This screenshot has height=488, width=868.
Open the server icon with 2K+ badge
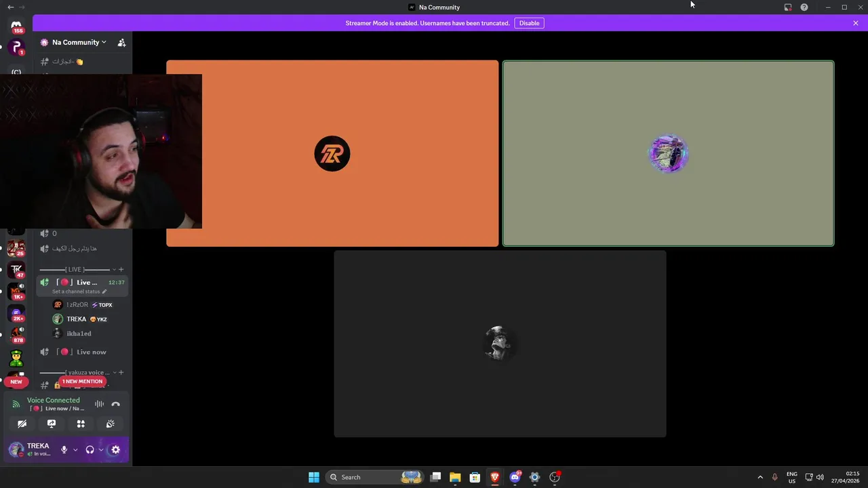click(x=16, y=313)
